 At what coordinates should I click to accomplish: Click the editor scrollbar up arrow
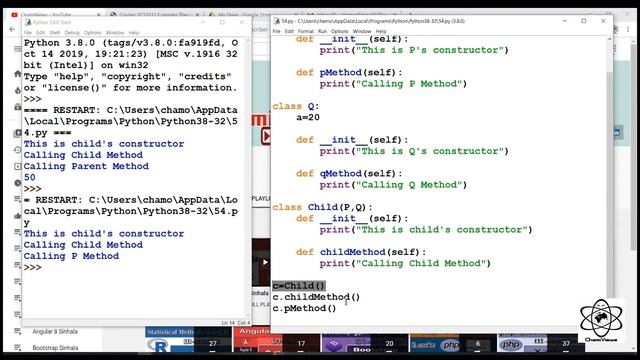[610, 39]
